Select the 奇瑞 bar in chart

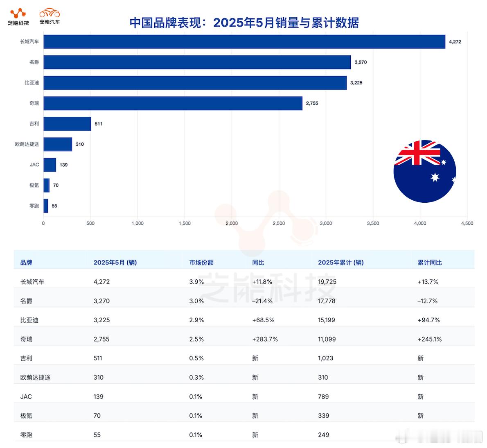[x=173, y=103]
